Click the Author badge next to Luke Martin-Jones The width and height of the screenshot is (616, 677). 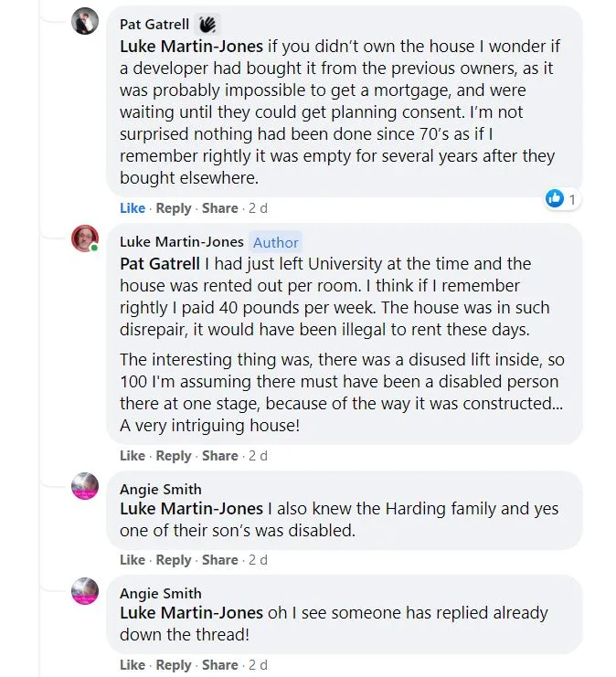[276, 242]
